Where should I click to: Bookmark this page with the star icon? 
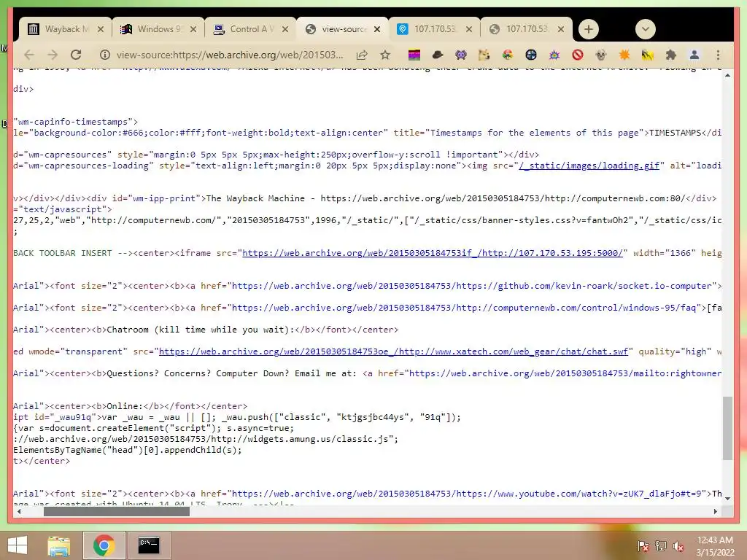(385, 55)
